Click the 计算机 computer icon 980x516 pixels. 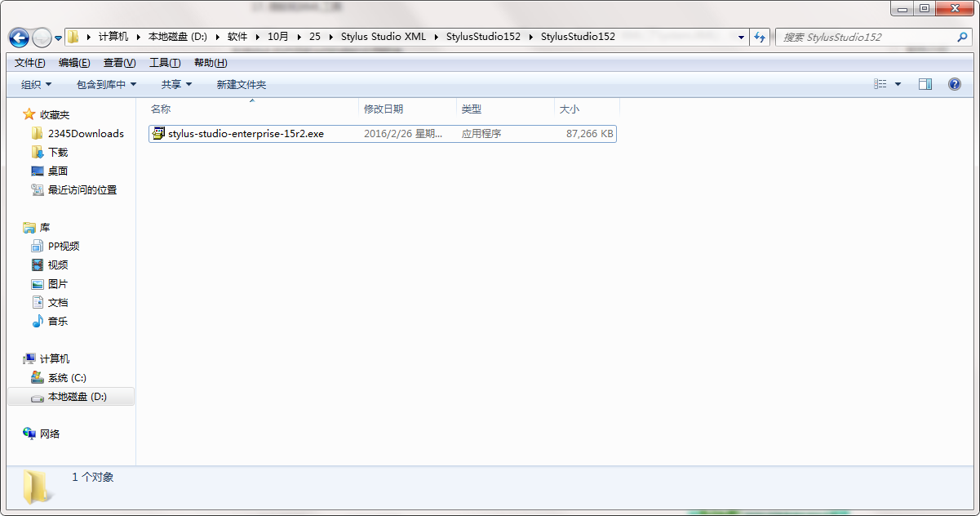point(29,358)
